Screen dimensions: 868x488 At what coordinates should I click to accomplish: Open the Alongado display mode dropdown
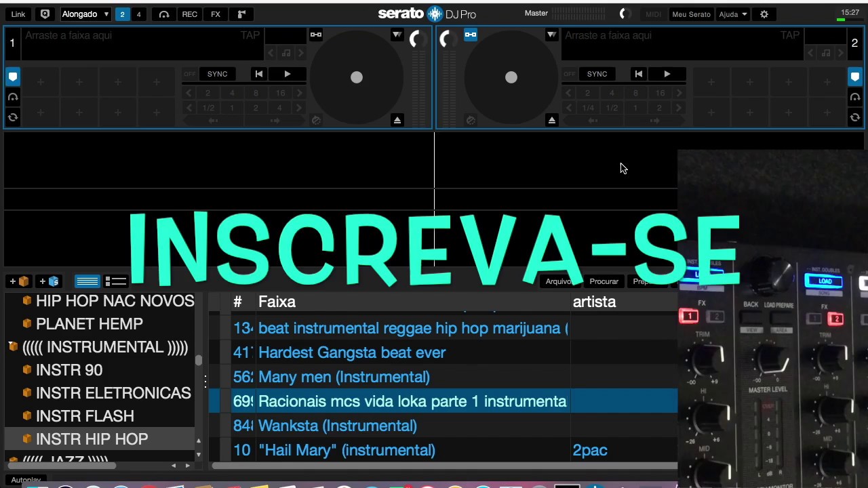(85, 14)
